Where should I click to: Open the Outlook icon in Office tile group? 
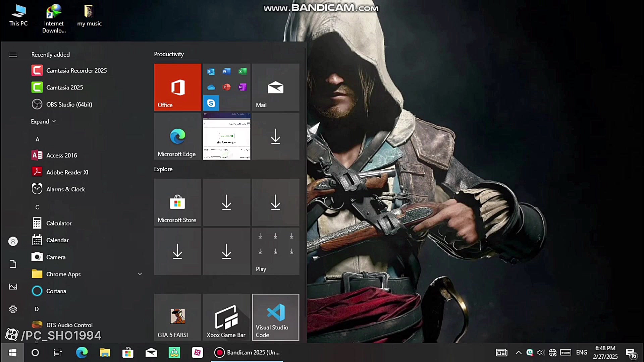[x=211, y=71]
